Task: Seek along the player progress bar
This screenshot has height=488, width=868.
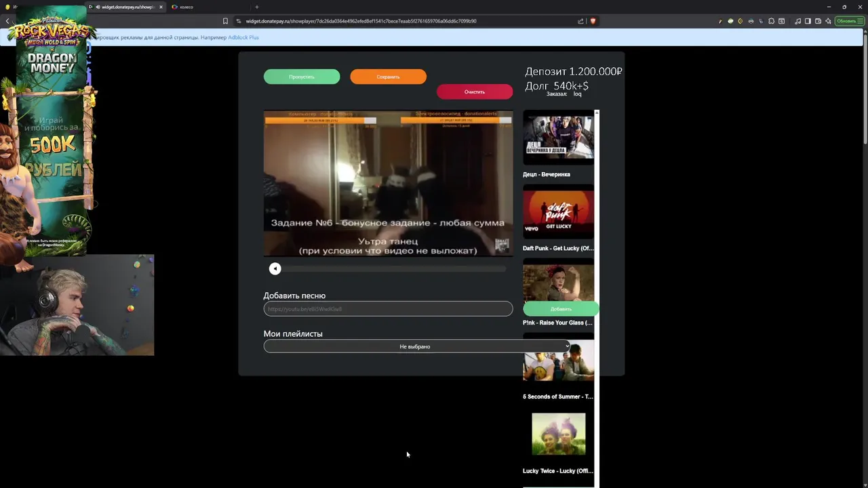Action: (393, 269)
